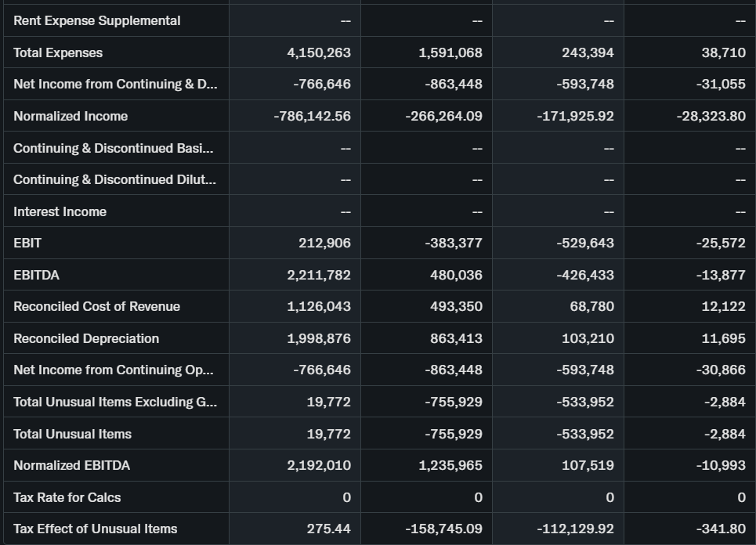The width and height of the screenshot is (756, 545).
Task: Select the Normalized Income row label
Action: tap(71, 116)
